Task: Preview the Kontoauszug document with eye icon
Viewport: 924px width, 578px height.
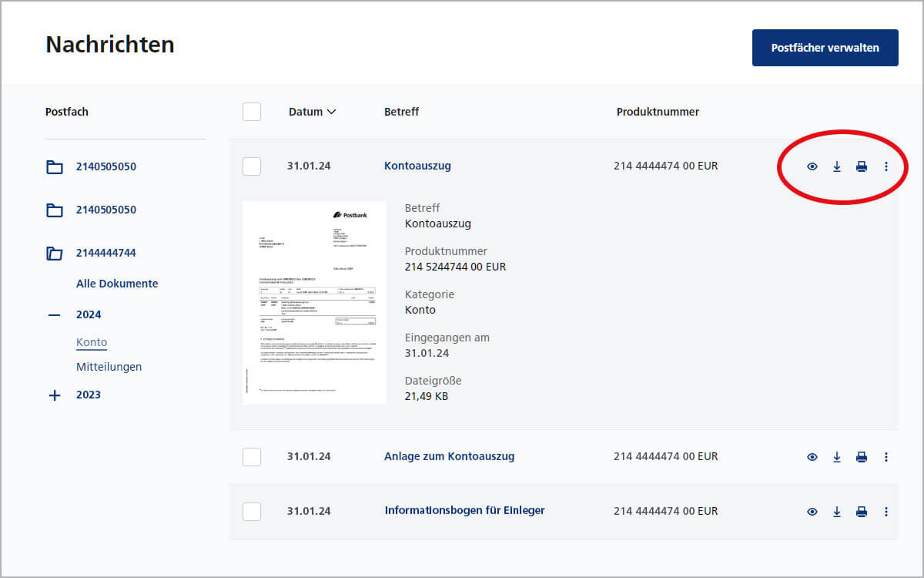Action: 812,166
